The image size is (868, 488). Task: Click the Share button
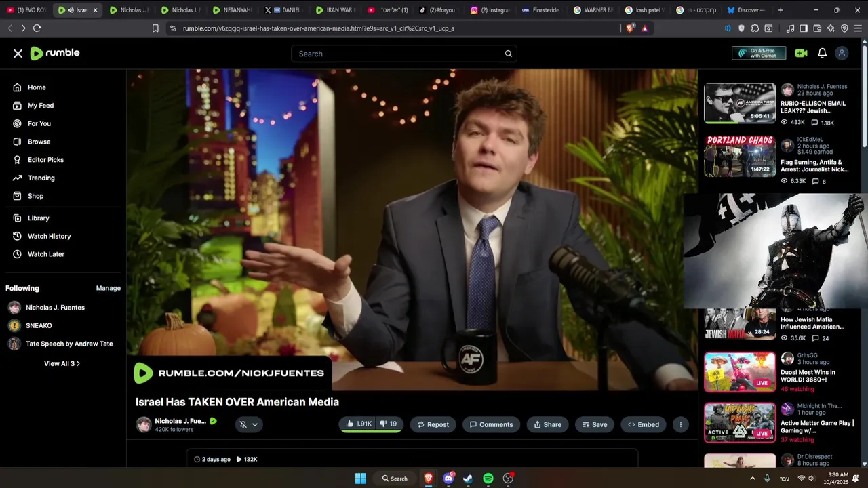click(x=547, y=424)
